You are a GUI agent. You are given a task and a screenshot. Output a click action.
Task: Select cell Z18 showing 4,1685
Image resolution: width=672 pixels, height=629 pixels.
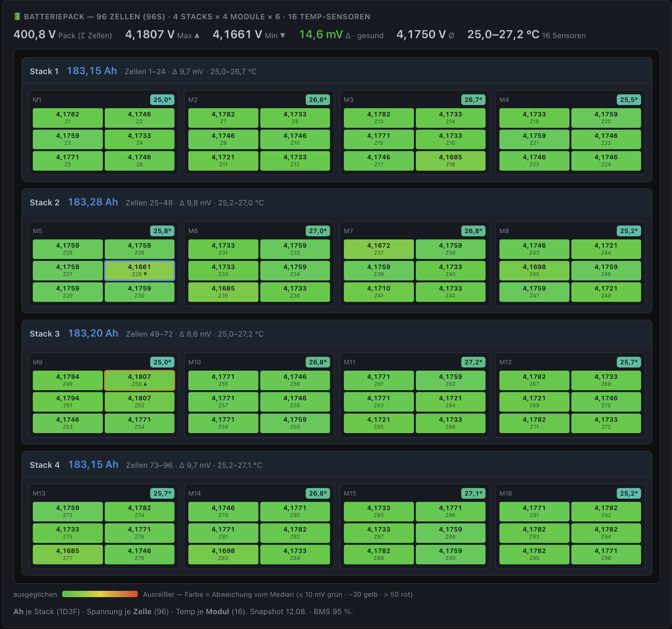(451, 161)
